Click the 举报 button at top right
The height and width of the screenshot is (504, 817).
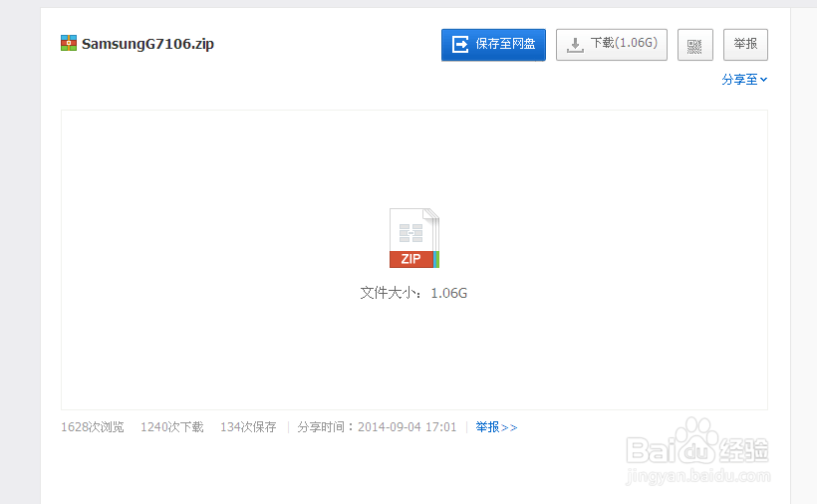[745, 45]
